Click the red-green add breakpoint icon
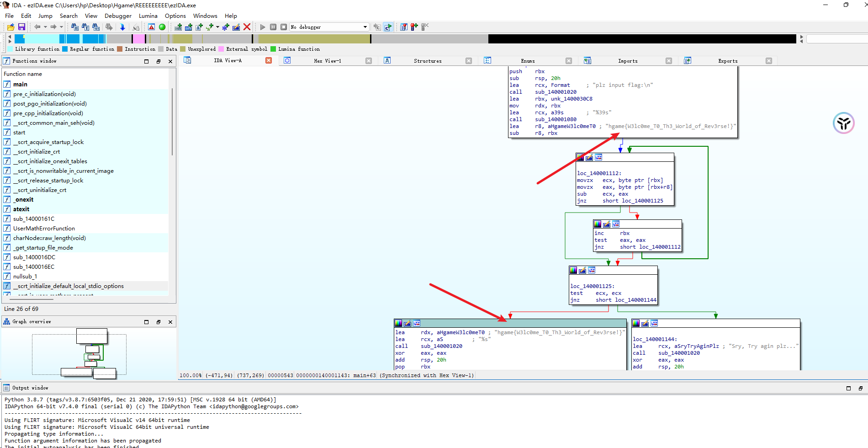The width and height of the screenshot is (868, 448). tap(414, 27)
